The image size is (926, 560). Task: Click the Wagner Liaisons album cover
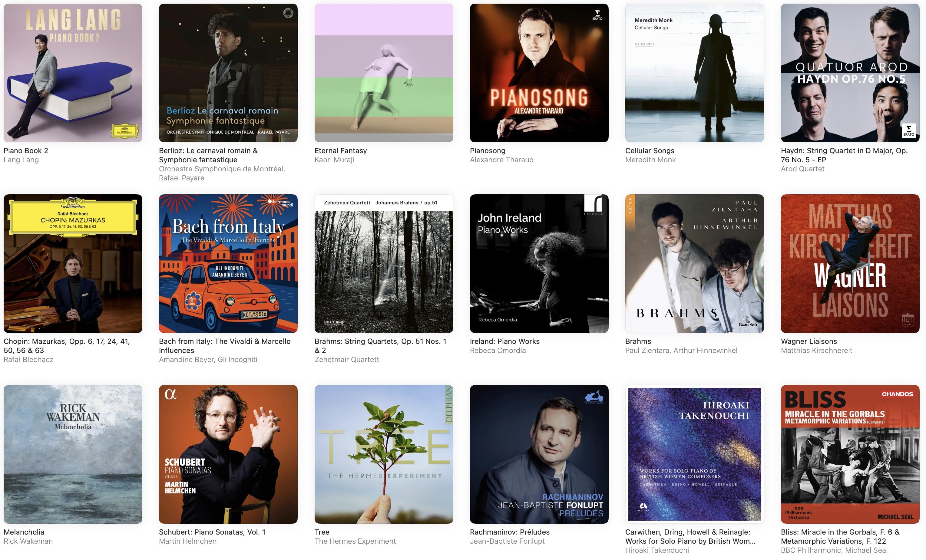[x=850, y=263]
